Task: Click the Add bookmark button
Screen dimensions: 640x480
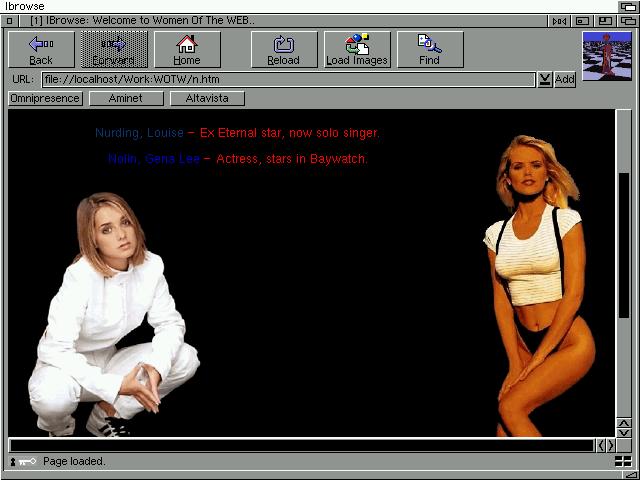Action: click(565, 79)
